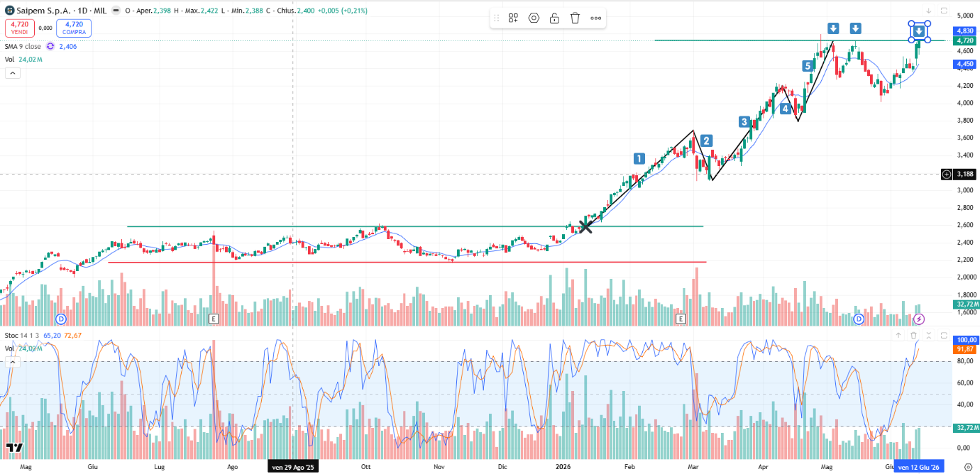Click the Saipem symbol logo icon
Image resolution: width=980 pixels, height=474 pixels.
pyautogui.click(x=9, y=11)
